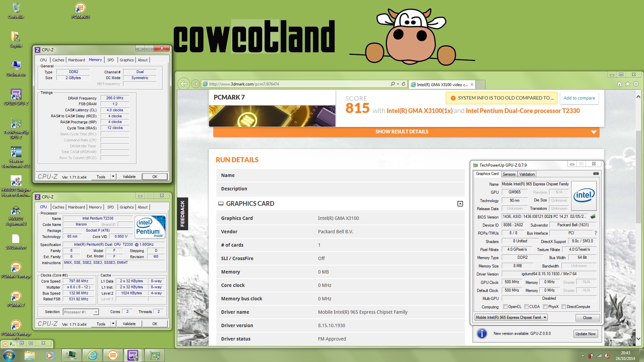Toggle DirectCompute checkbox in GPU-Z
Image resolution: width=644 pixels, height=362 pixels.
[x=564, y=307]
